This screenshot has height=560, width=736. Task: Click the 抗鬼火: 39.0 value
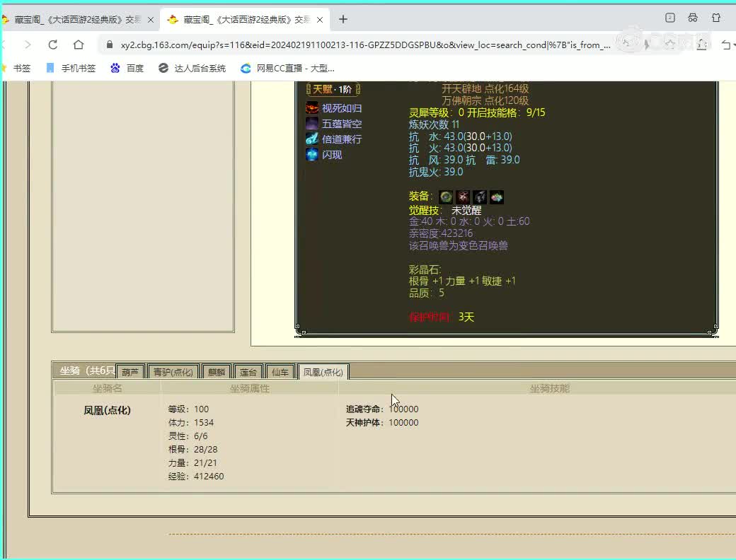coord(436,172)
